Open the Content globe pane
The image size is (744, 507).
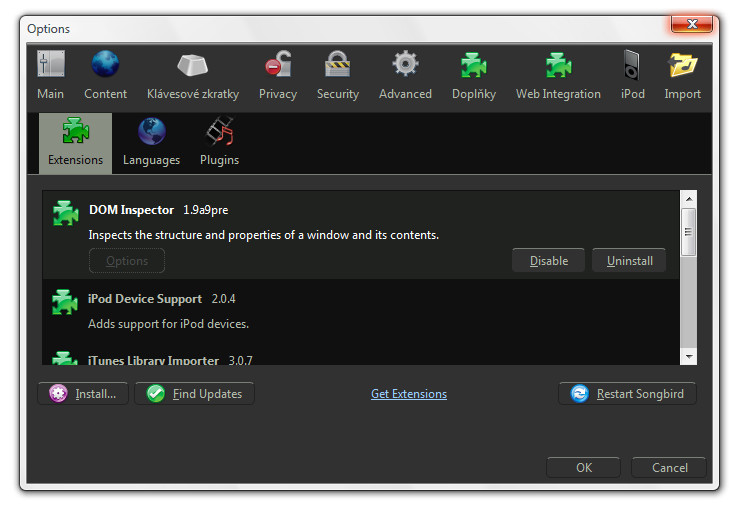tap(105, 76)
